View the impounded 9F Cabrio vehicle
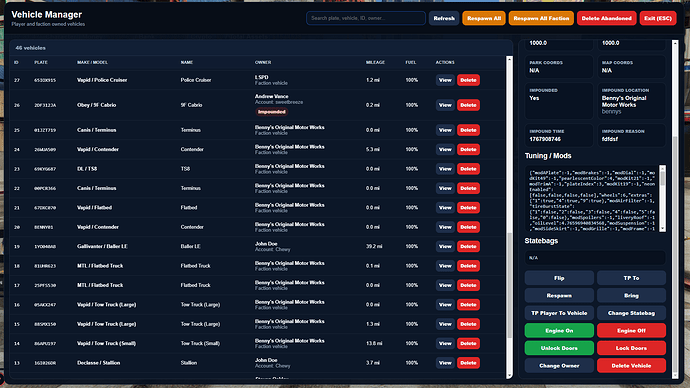Screen dimensions: 690x388 click(445, 105)
